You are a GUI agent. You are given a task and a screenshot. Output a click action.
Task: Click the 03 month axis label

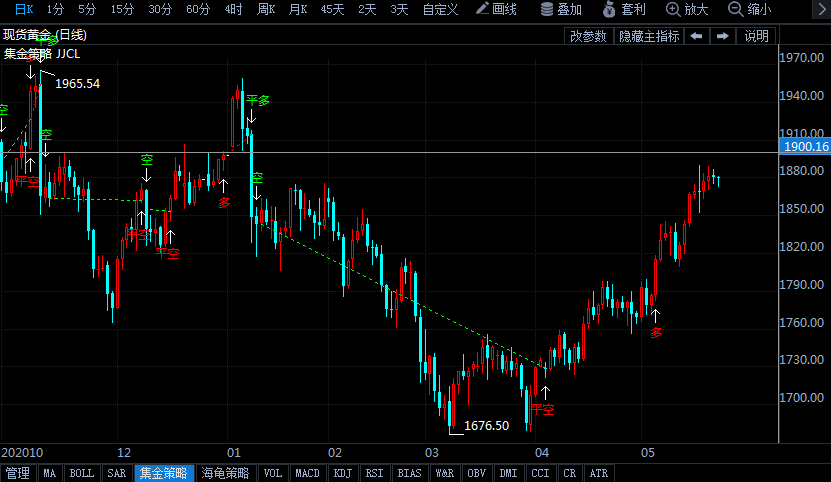tap(432, 453)
